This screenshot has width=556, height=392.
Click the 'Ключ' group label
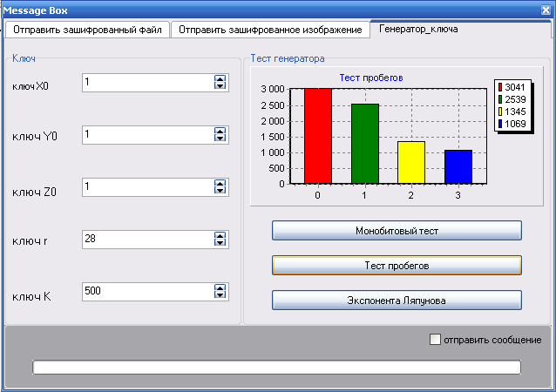24,58
